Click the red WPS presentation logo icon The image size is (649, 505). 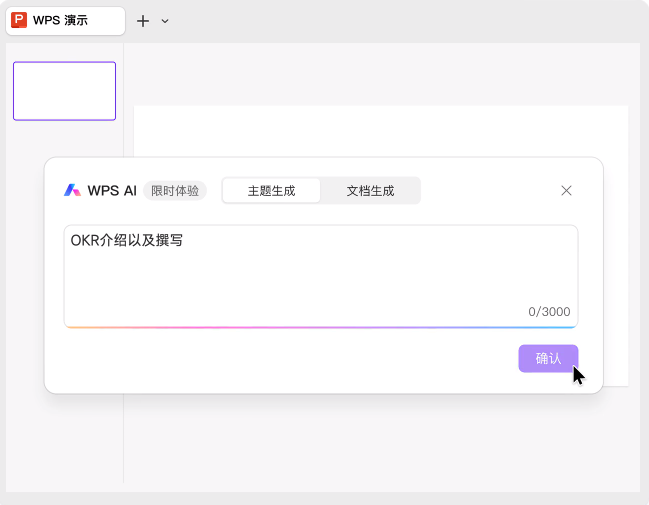pos(19,20)
